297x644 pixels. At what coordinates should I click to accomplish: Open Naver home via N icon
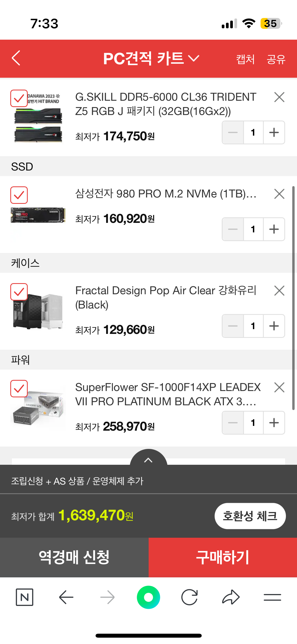pos(25,597)
